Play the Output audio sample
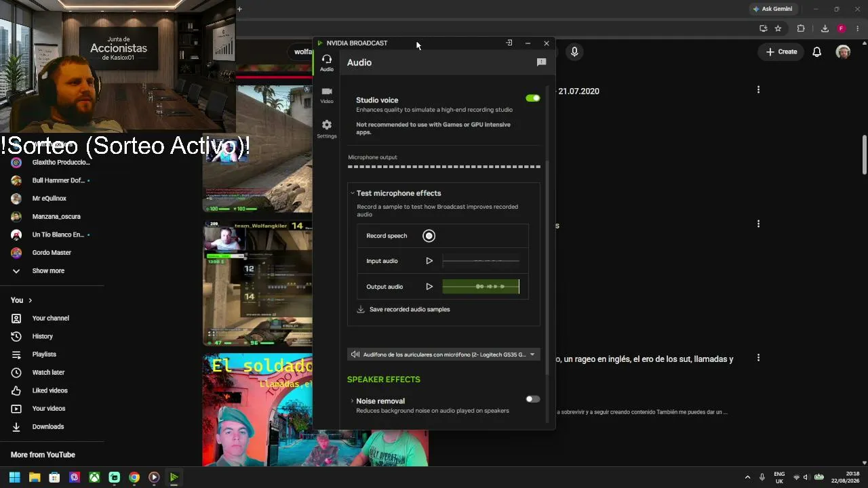The width and height of the screenshot is (868, 488). point(429,287)
